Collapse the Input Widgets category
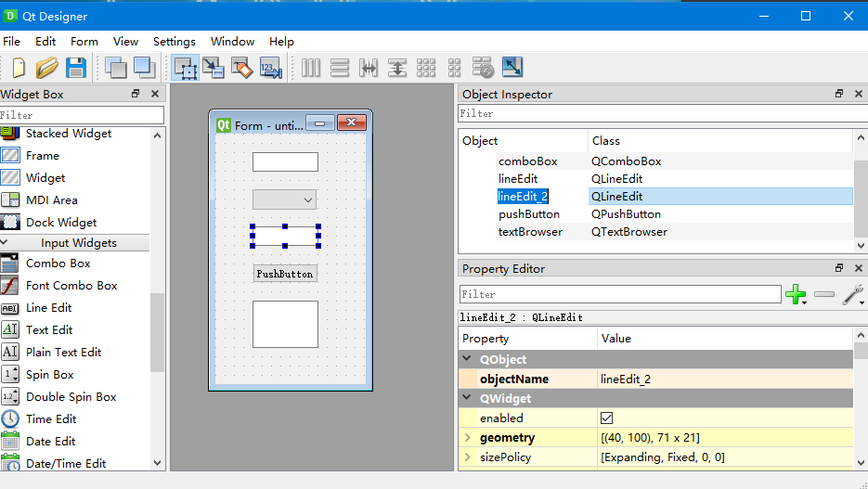 [5, 242]
